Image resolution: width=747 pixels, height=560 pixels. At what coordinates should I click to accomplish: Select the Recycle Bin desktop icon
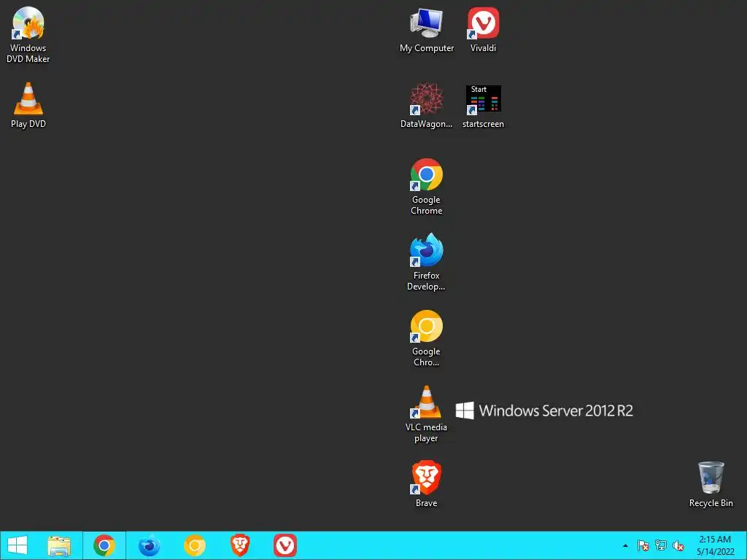pyautogui.click(x=711, y=484)
